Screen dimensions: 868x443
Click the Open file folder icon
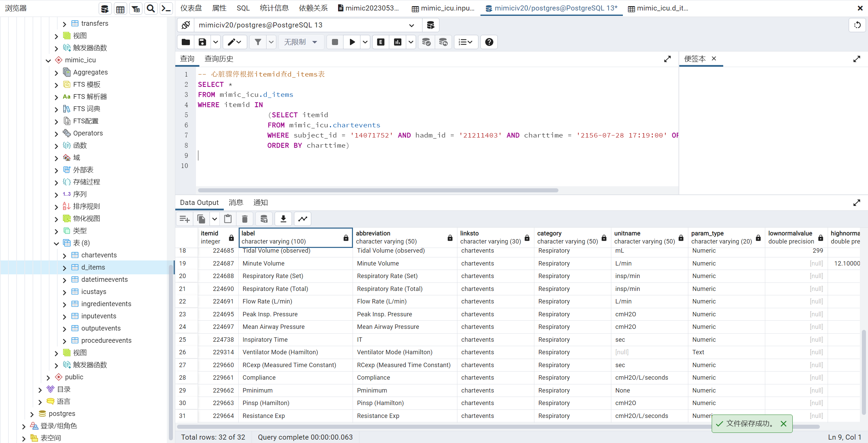[x=186, y=42]
